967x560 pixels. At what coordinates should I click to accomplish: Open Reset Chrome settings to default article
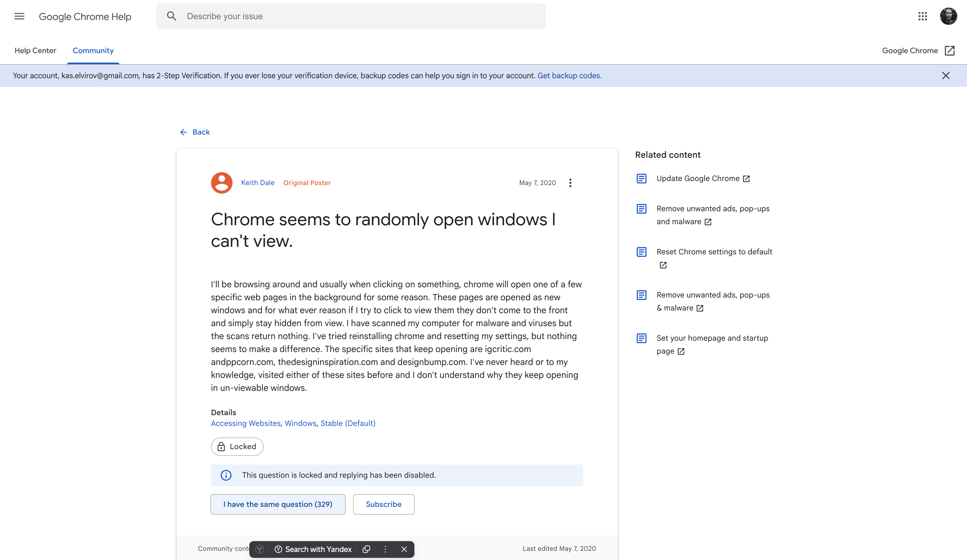pyautogui.click(x=714, y=252)
